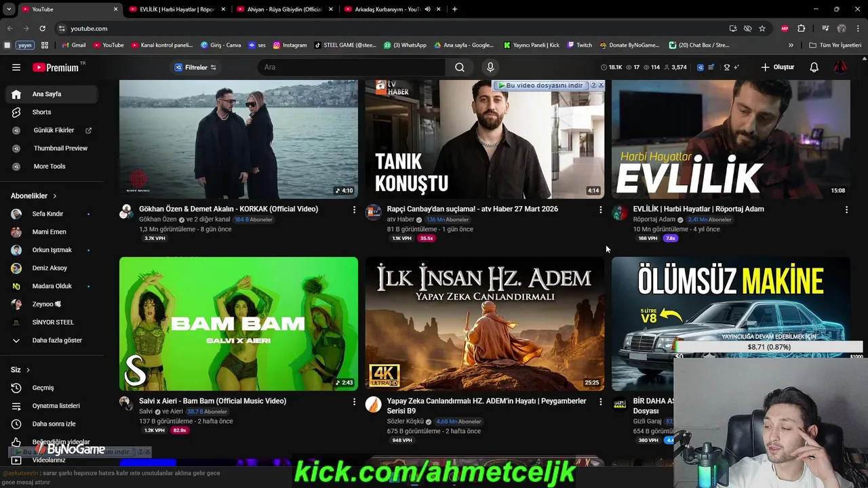Switch to EVLİLİK Harbi Hayatlar browser tab
The height and width of the screenshot is (488, 868).
pyautogui.click(x=178, y=9)
